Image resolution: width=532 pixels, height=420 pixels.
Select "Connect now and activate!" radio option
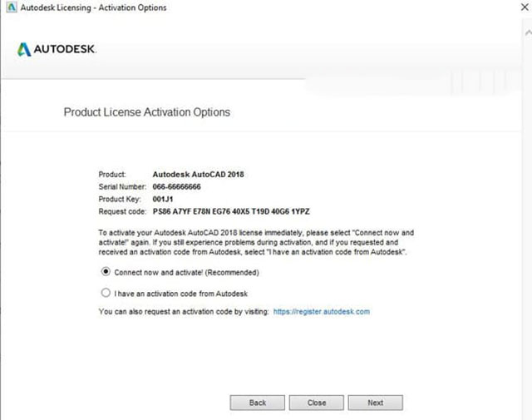[x=106, y=272]
